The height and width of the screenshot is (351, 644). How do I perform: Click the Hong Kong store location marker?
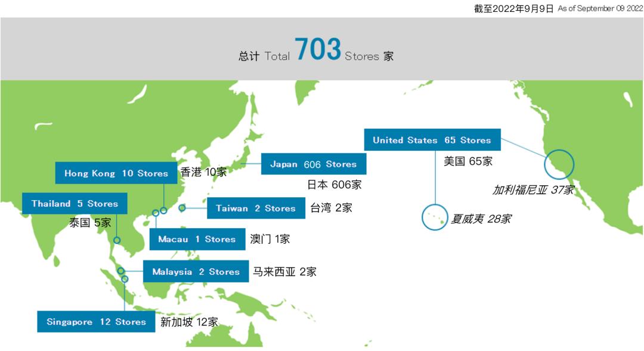point(163,210)
